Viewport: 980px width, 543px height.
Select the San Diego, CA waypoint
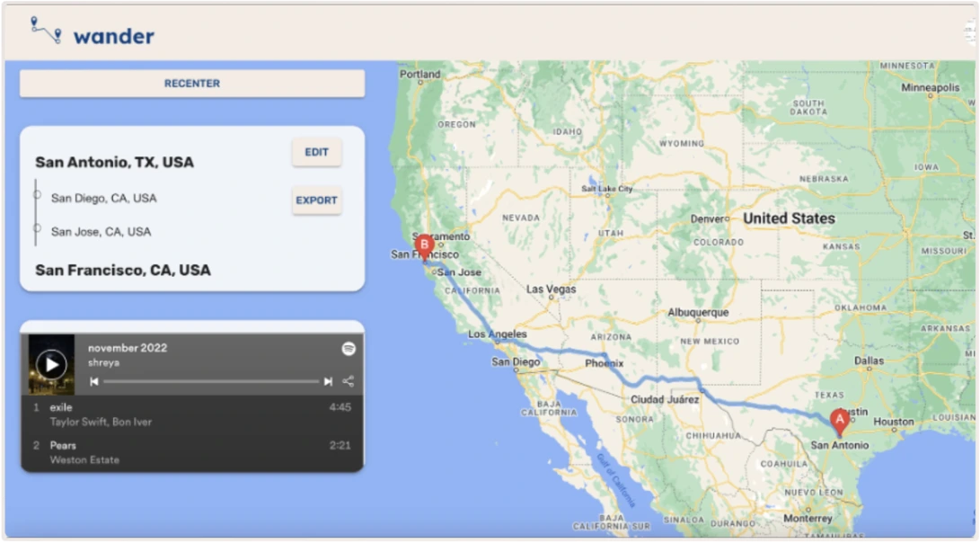[x=103, y=198]
